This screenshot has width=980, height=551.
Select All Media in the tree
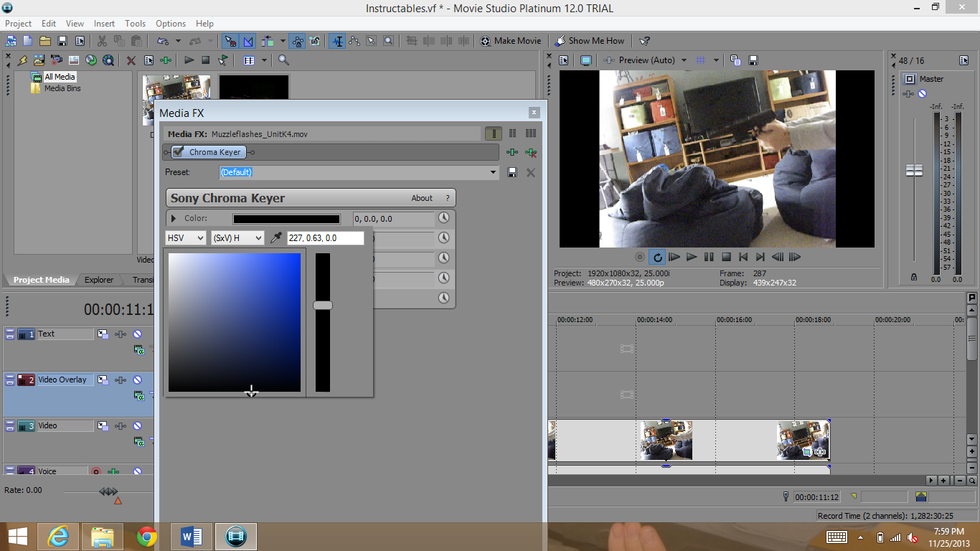point(60,77)
